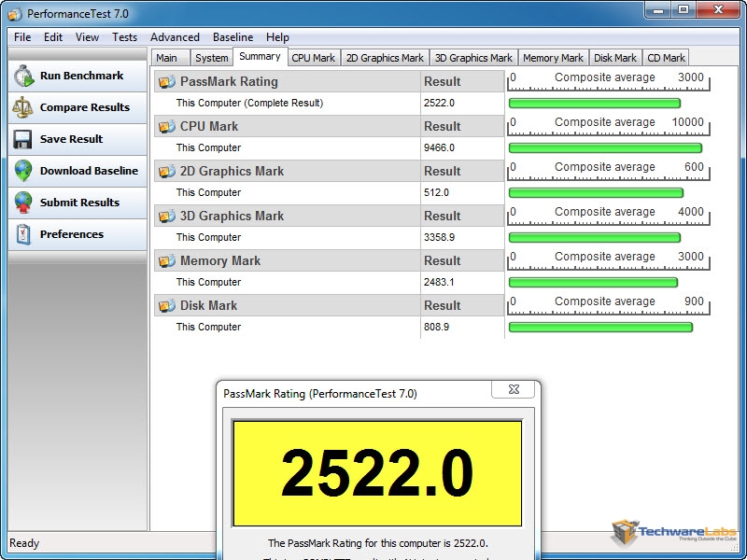This screenshot has height=560, width=747.
Task: Click the 3358.9 3D Graphics result value
Action: pyautogui.click(x=439, y=237)
